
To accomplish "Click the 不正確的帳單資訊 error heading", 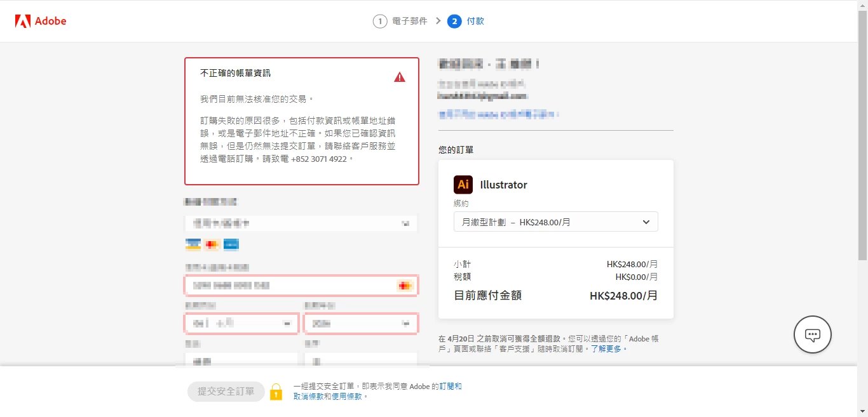I will [236, 73].
